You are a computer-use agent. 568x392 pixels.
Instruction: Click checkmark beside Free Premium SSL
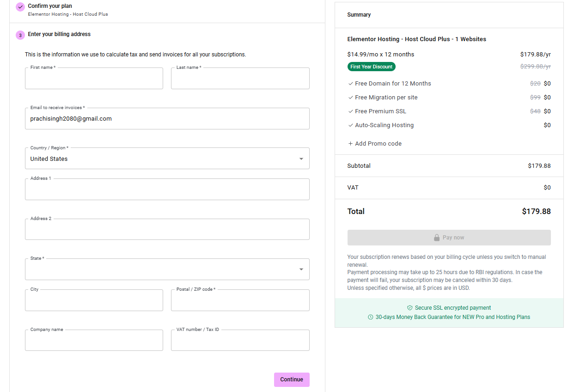(x=350, y=111)
